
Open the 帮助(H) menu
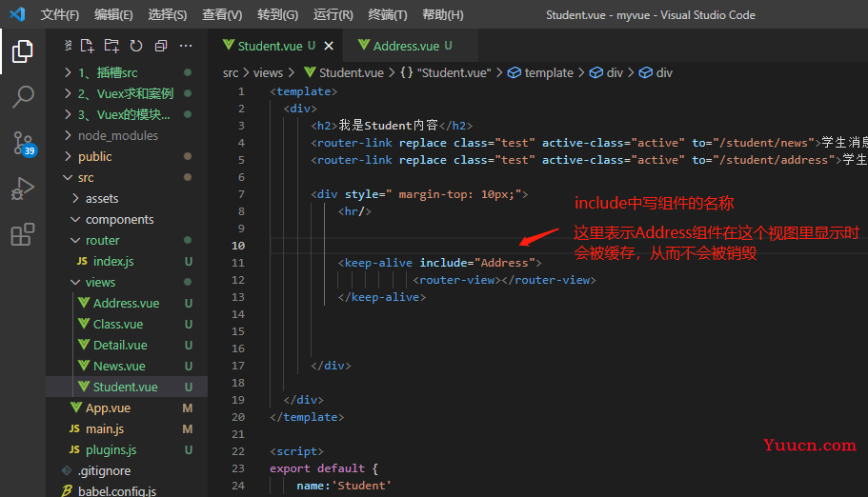point(443,14)
